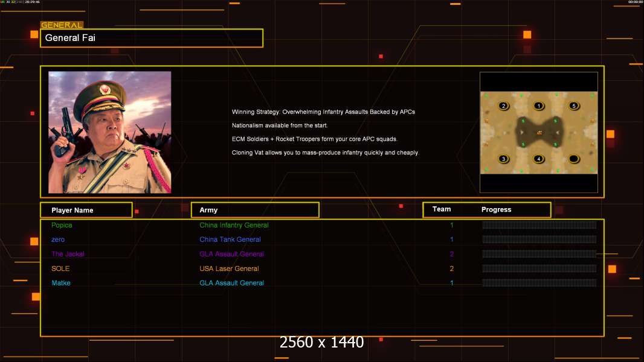
Task: Select player Popica in the list
Action: click(62, 225)
